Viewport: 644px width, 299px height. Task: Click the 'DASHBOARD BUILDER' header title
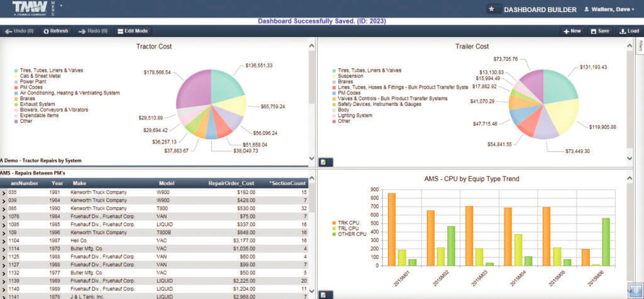(540, 9)
